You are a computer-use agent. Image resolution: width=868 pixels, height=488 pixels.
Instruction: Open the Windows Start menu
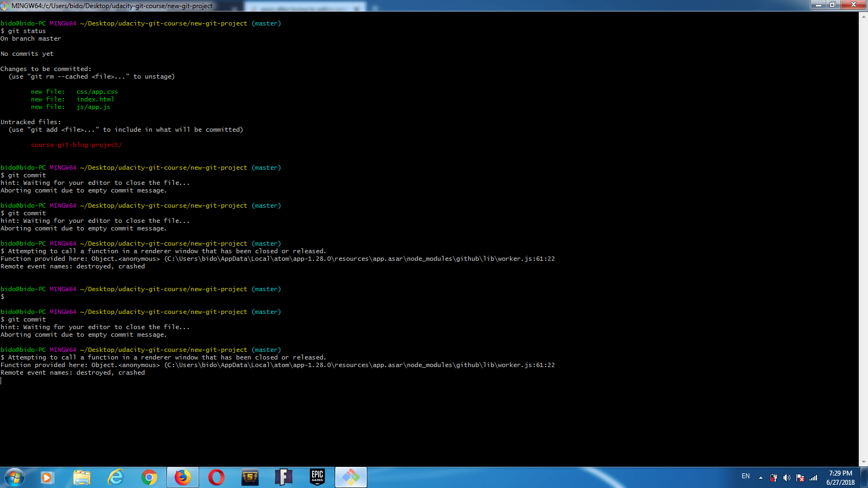tap(15, 478)
